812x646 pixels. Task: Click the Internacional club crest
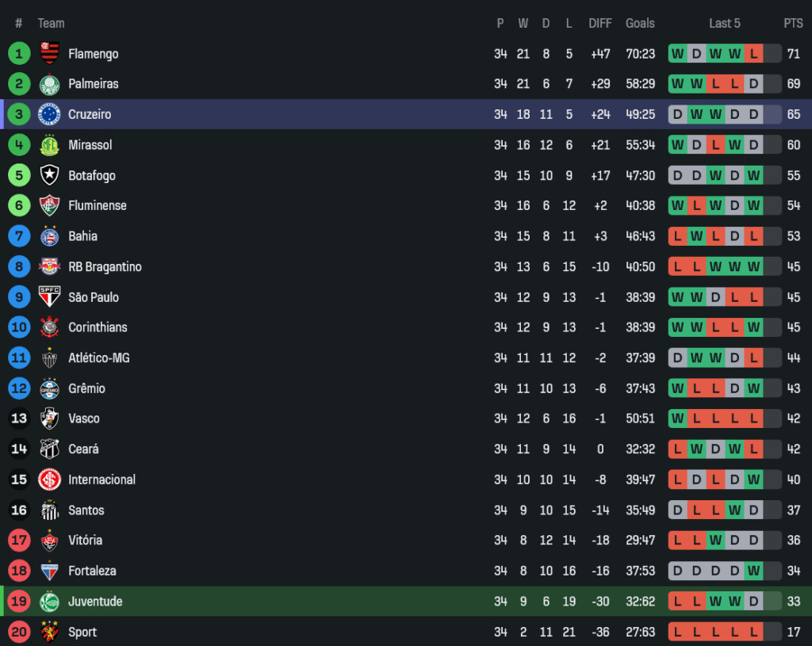(x=49, y=480)
